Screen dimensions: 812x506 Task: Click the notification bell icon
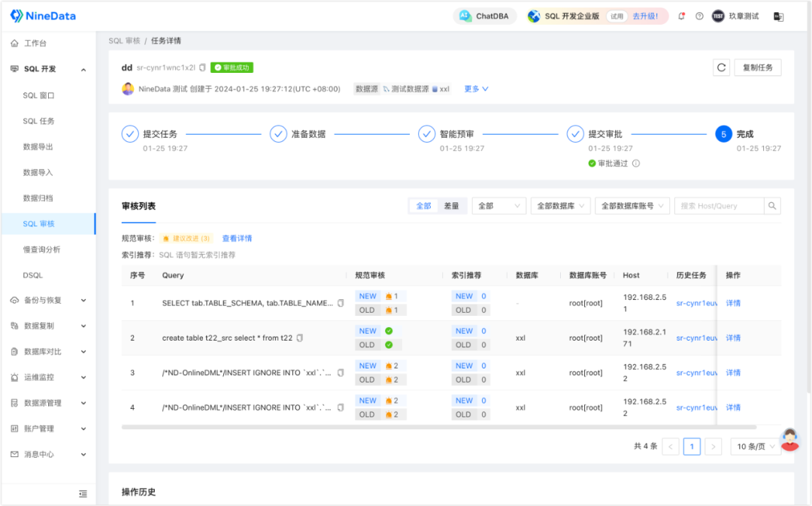(681, 16)
